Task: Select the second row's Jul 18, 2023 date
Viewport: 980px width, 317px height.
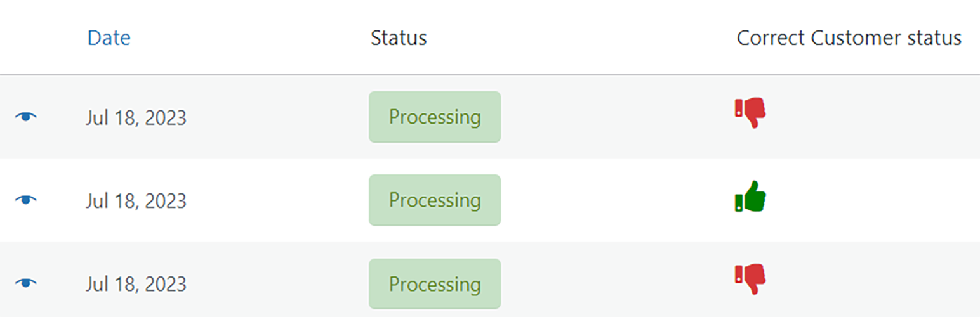Action: click(x=136, y=201)
